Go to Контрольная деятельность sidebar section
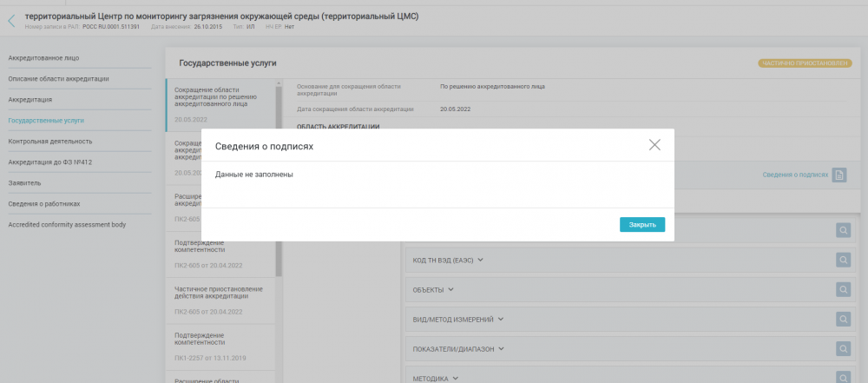This screenshot has height=383, width=868. click(x=50, y=141)
